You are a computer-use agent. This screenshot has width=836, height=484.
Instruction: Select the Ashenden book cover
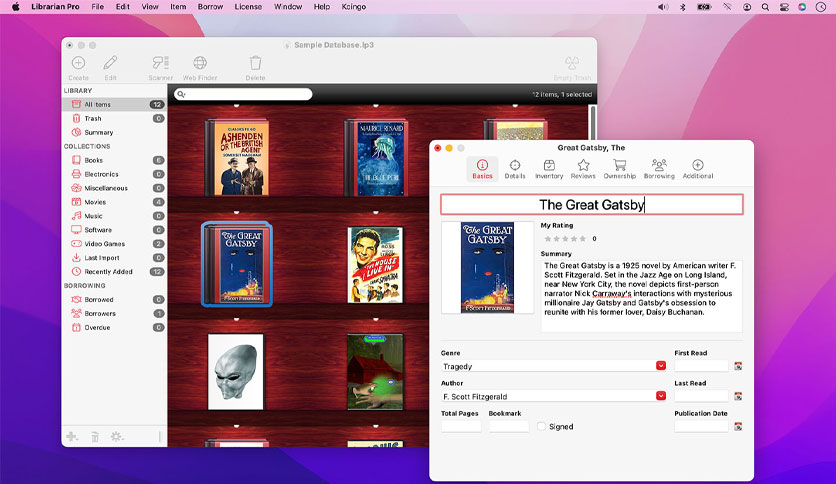coord(237,157)
